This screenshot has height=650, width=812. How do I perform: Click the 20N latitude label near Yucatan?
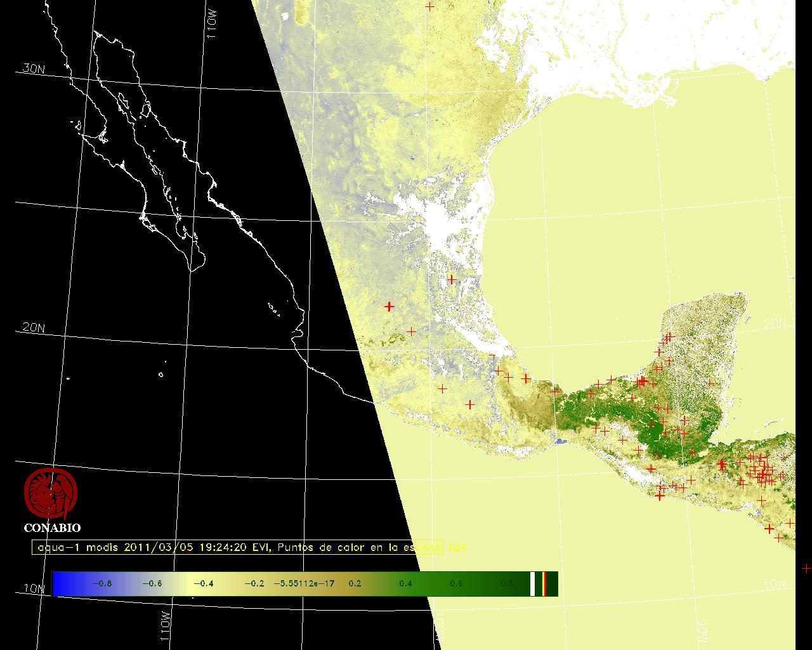click(x=774, y=324)
